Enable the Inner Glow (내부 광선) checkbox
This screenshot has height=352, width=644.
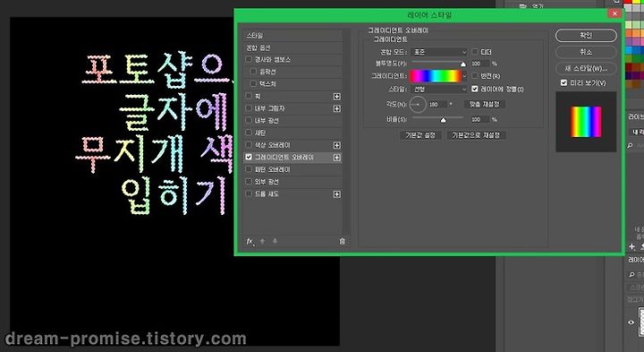pyautogui.click(x=249, y=121)
